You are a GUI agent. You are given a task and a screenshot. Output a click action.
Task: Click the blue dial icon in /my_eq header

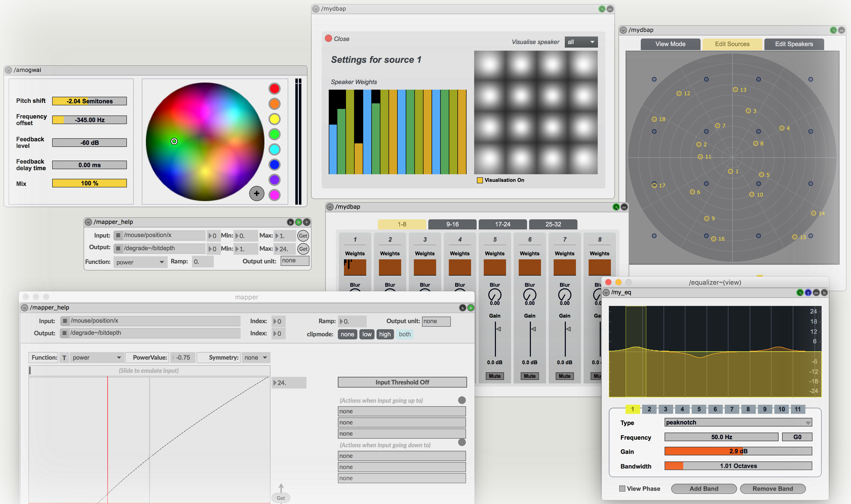[x=808, y=293]
